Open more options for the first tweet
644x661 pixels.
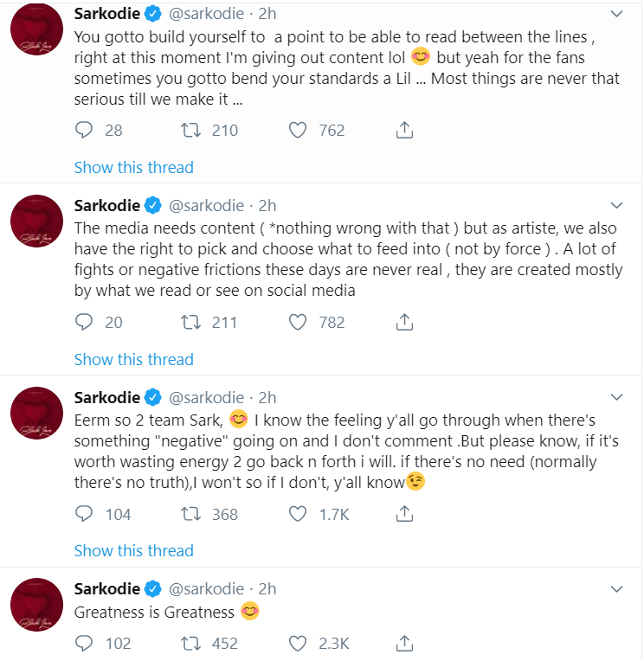point(615,15)
